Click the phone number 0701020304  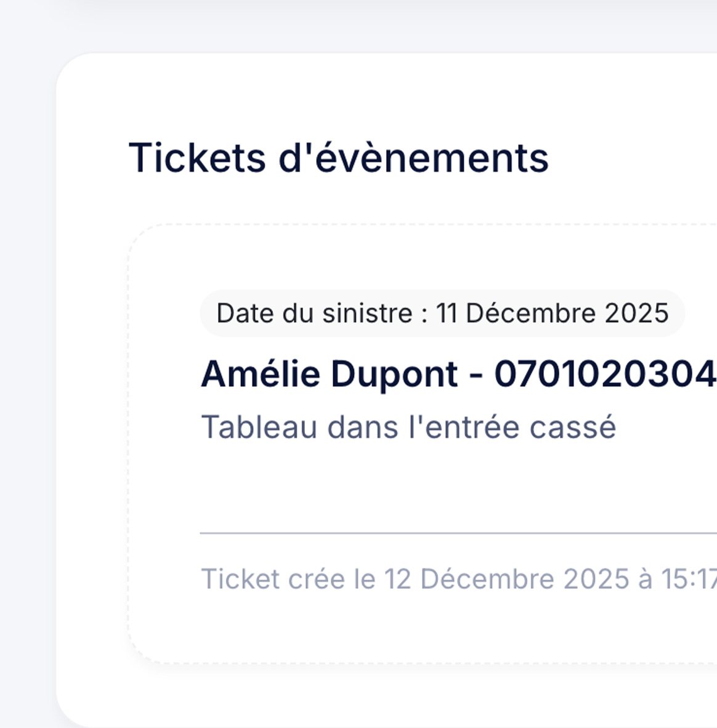point(605,374)
